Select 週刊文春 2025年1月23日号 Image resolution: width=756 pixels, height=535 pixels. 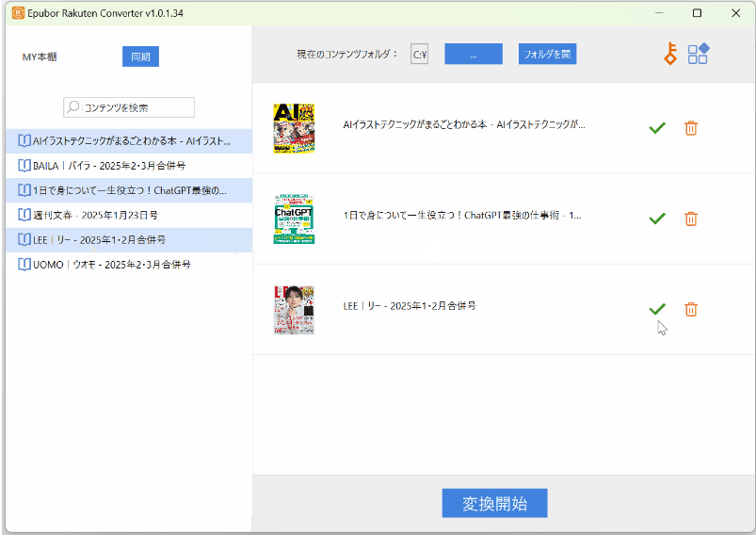129,215
